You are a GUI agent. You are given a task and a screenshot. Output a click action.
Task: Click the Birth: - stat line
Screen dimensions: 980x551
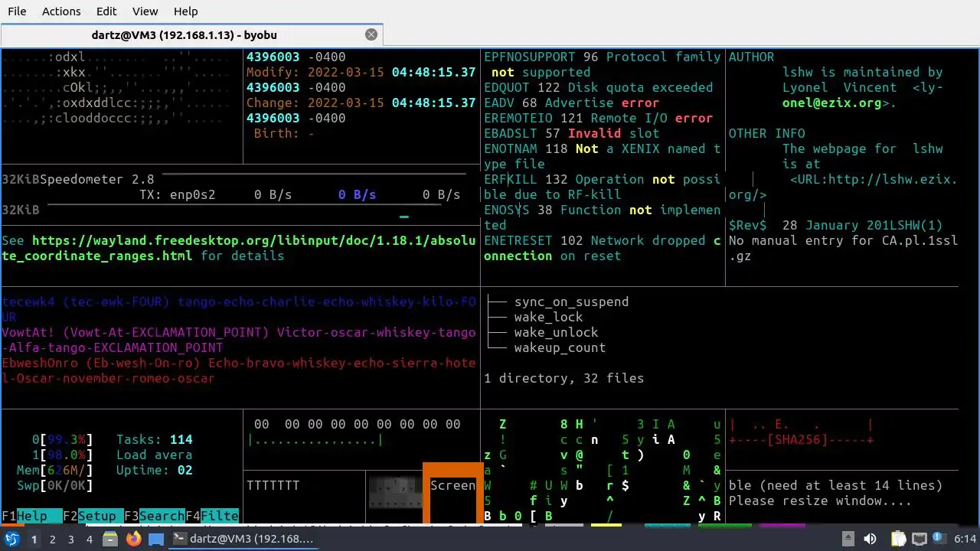tap(284, 133)
